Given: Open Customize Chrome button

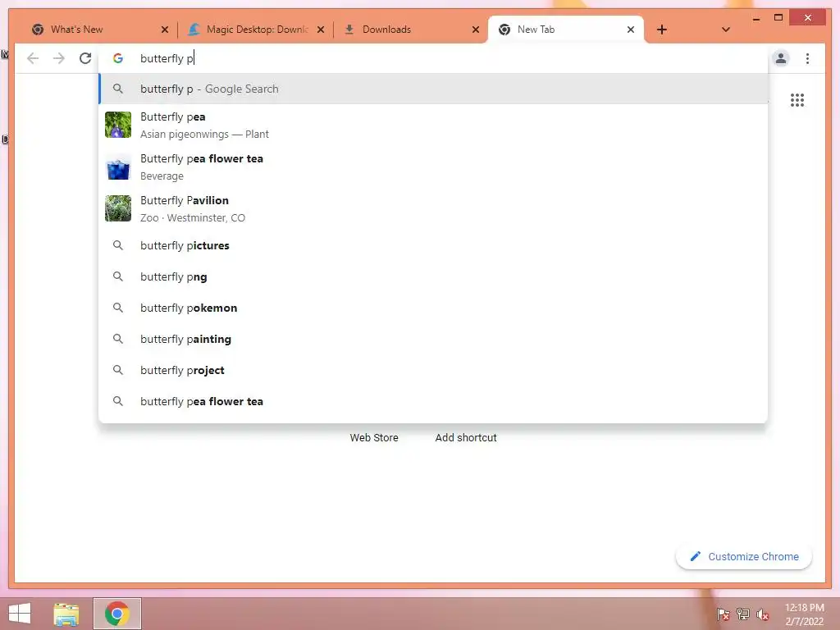Looking at the screenshot, I should (x=743, y=557).
